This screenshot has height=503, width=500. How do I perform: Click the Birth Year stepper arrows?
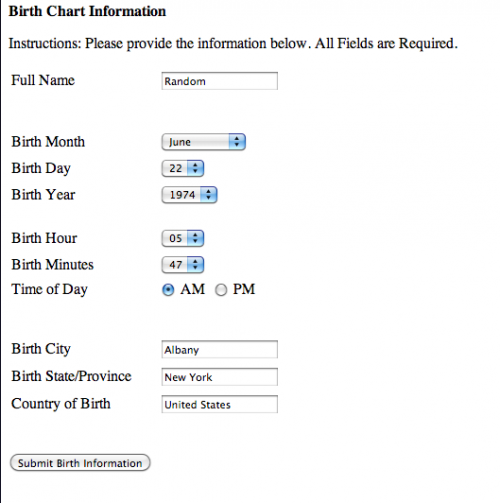pos(209,195)
